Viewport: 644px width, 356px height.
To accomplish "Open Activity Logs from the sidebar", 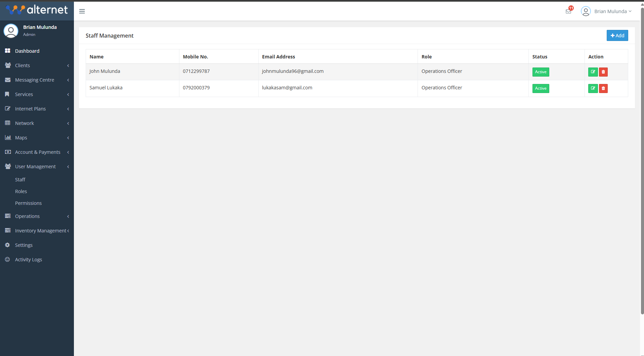I will pos(28,260).
